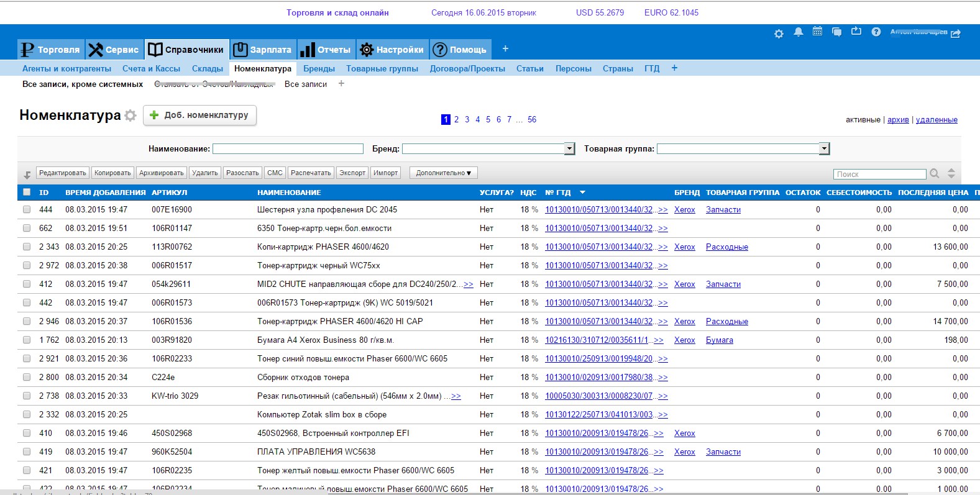Open the архив records link
This screenshot has height=495, width=980.
[x=898, y=120]
